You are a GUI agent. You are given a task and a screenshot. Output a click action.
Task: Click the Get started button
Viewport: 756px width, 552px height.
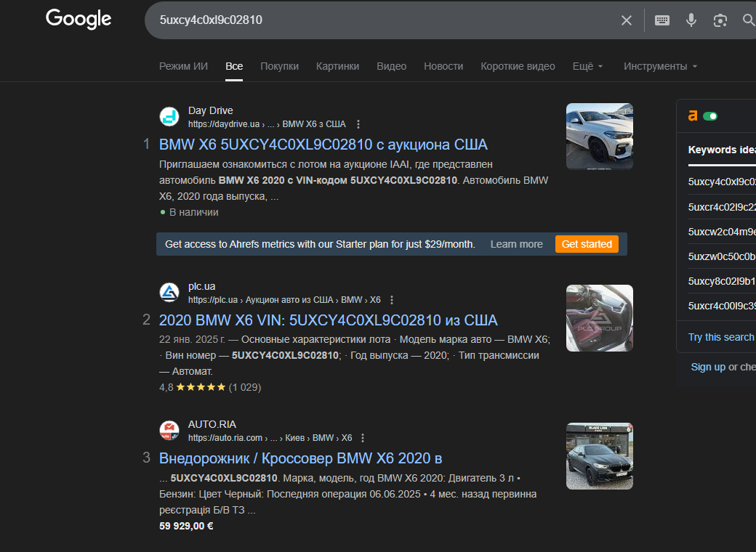[x=587, y=244]
